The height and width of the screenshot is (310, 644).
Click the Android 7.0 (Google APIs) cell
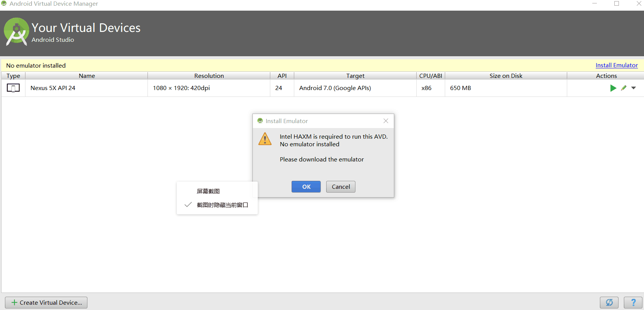[355, 88]
